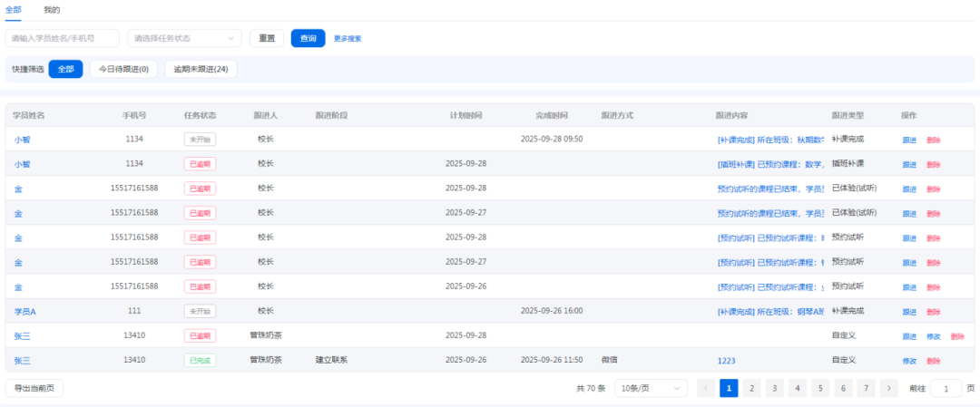Open the 1223 follow-up content link

726,361
